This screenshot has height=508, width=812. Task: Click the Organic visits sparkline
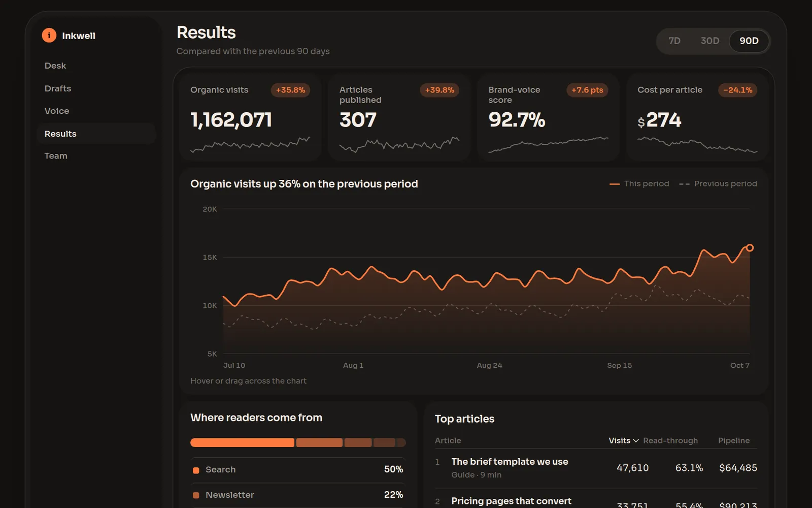250,144
